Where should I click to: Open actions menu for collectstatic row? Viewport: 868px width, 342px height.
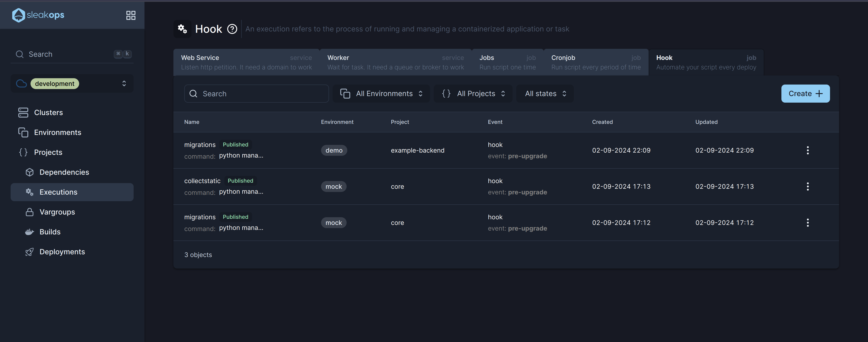808,187
